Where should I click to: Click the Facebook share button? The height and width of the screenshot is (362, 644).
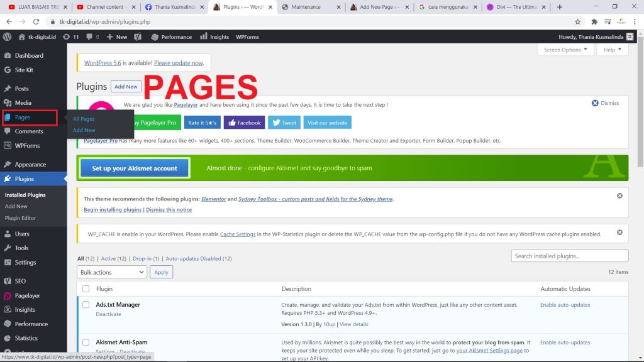click(245, 123)
